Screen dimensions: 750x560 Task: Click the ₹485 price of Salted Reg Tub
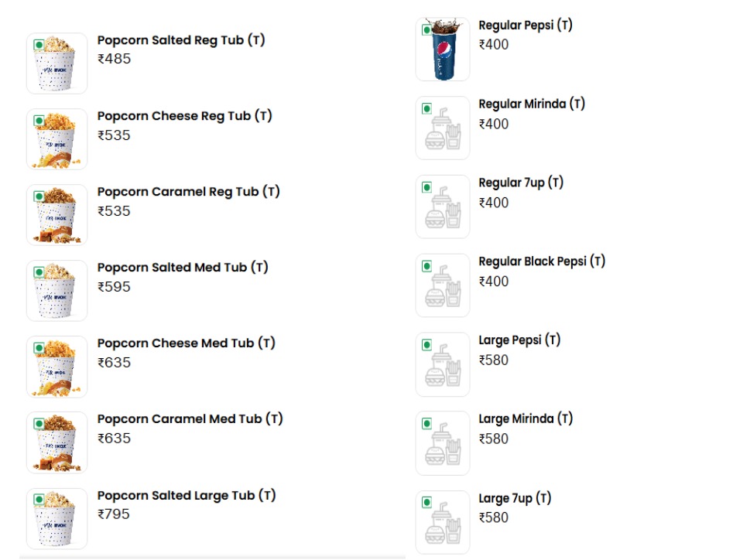(115, 59)
